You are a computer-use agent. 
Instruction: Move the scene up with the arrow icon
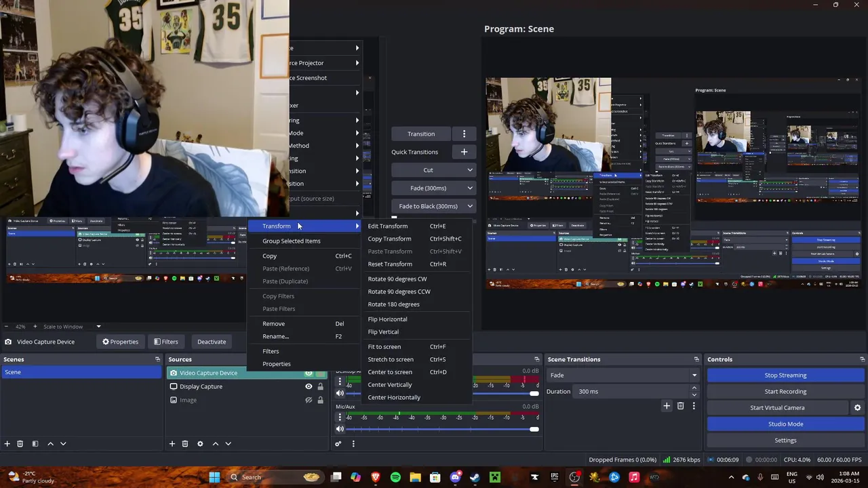50,444
